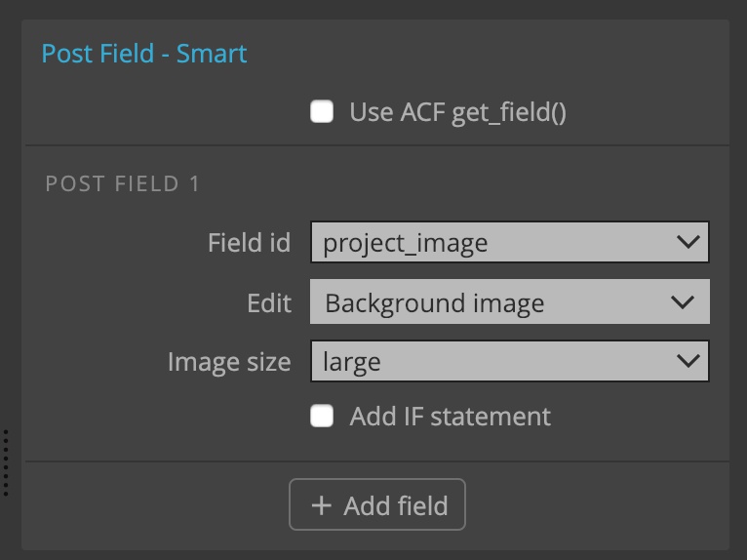Tick the Add IF statement checkbox
747x560 pixels.
click(322, 416)
